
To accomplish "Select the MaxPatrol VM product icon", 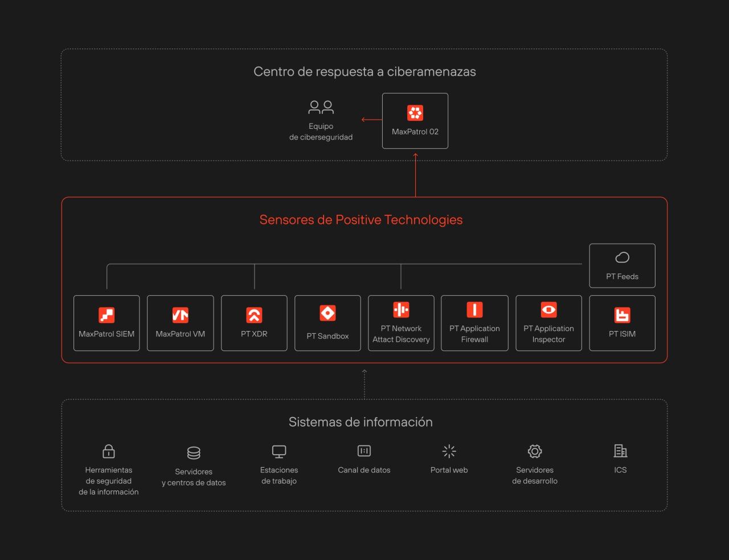I will (x=181, y=315).
